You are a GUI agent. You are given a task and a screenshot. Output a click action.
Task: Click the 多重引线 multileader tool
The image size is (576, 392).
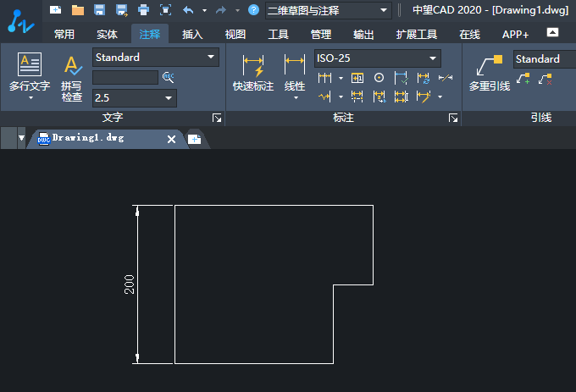tap(490, 73)
